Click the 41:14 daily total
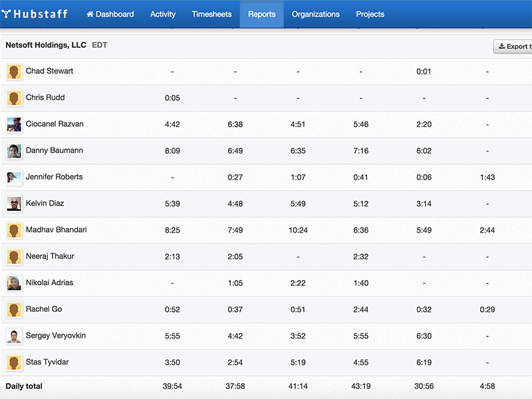532x399 pixels. [x=298, y=386]
